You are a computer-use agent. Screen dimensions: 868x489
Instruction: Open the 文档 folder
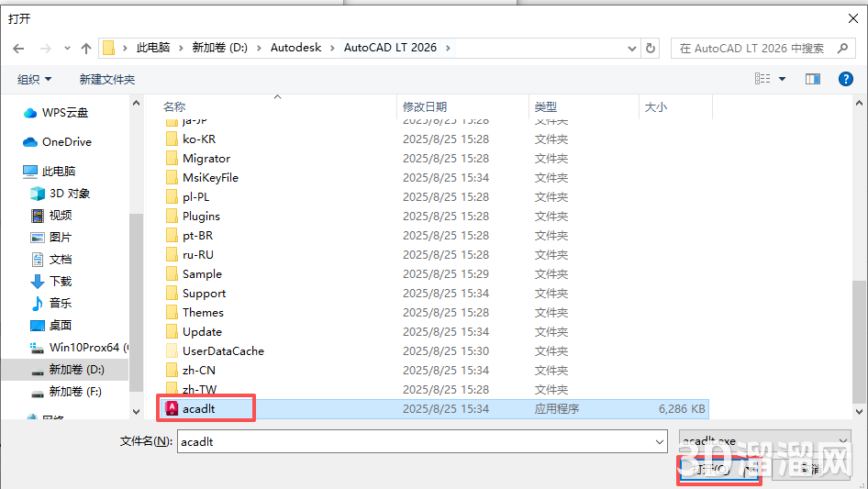click(x=51, y=259)
